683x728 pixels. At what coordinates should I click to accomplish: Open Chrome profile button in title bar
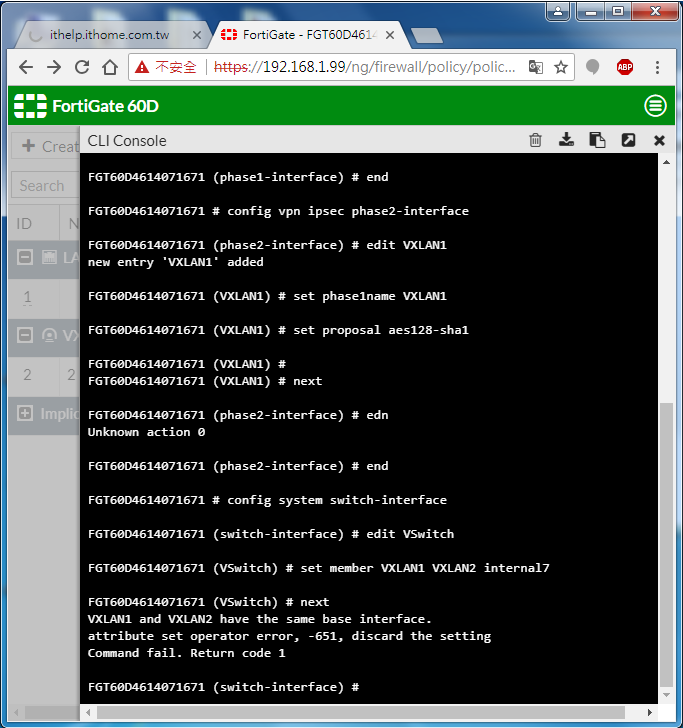[x=558, y=11]
